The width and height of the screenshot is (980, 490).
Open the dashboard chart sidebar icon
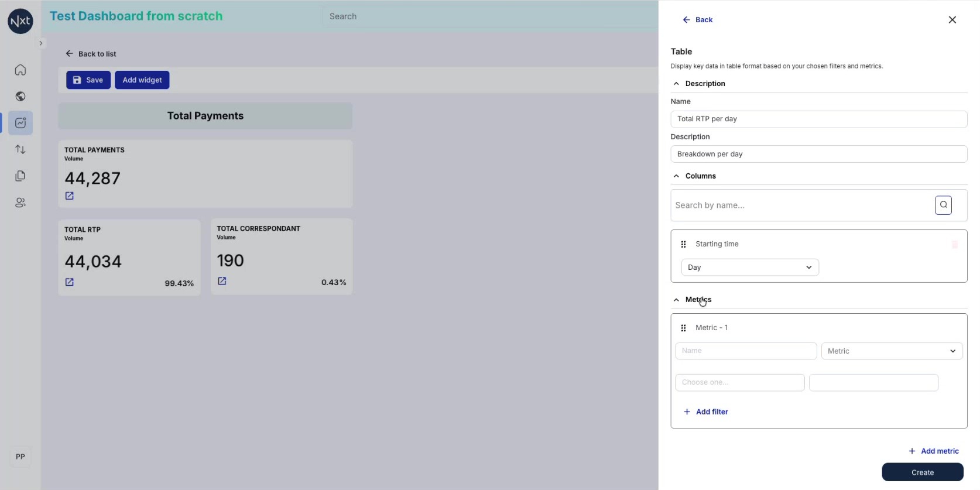20,123
